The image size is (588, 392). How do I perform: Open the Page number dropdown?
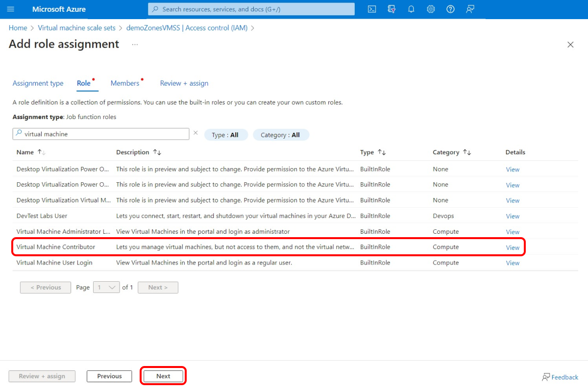click(x=106, y=287)
